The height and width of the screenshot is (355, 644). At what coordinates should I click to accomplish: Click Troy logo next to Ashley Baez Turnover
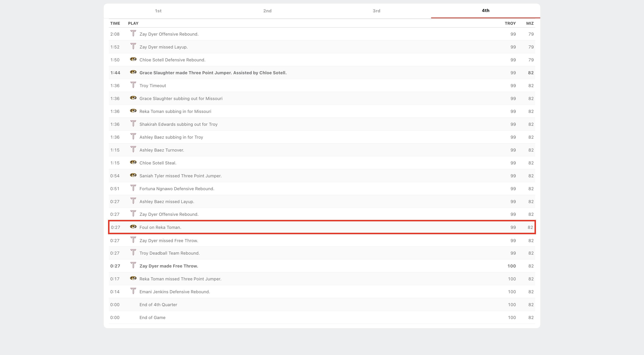tap(133, 150)
